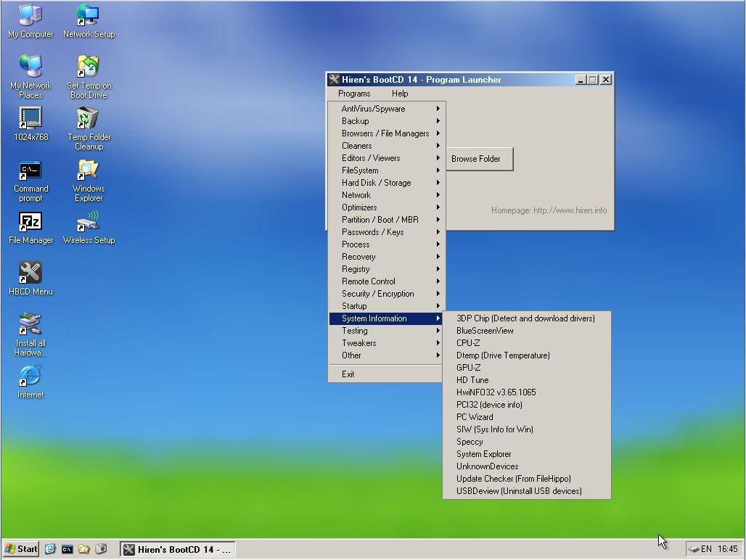Open the Command prompt desktop icon
Screen dimensions: 746x560
pos(30,181)
